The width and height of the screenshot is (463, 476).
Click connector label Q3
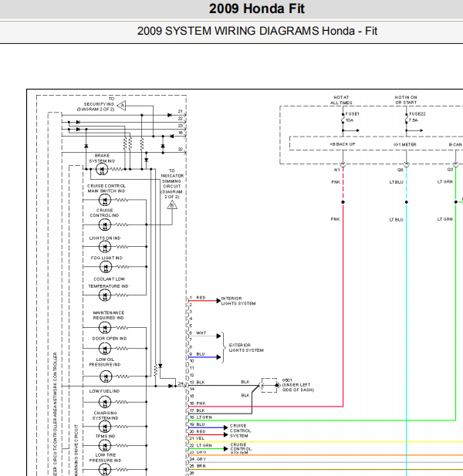pyautogui.click(x=450, y=170)
